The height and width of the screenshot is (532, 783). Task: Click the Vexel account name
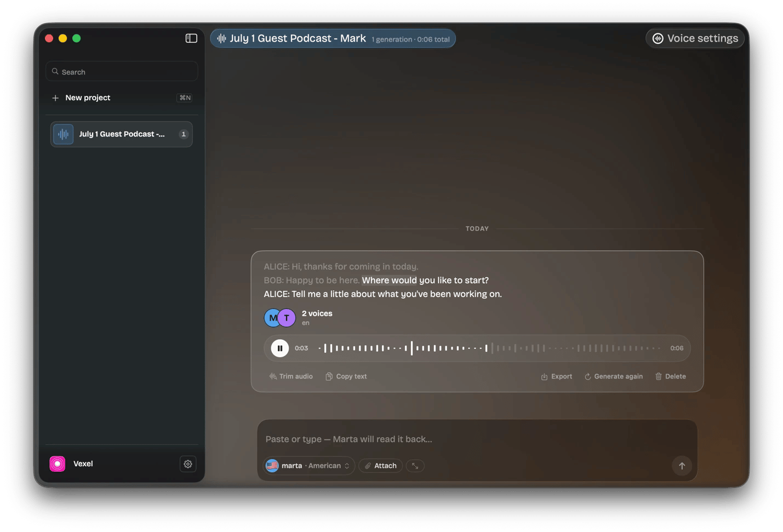83,464
